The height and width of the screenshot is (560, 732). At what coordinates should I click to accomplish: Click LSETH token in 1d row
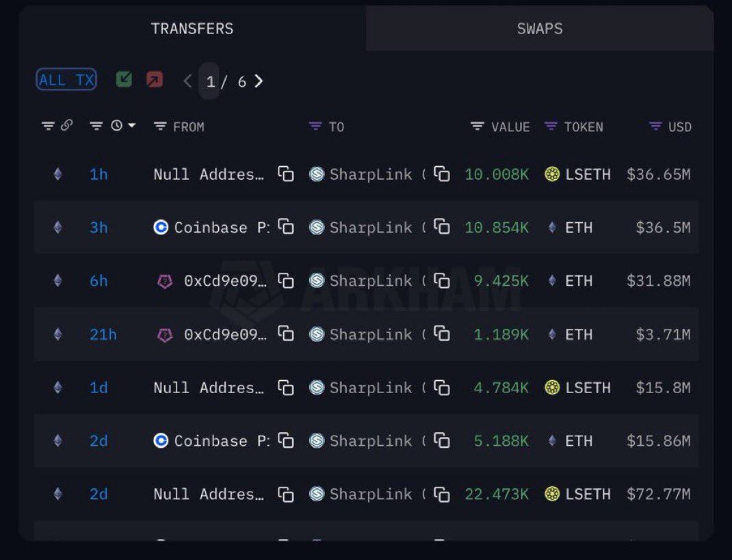577,388
